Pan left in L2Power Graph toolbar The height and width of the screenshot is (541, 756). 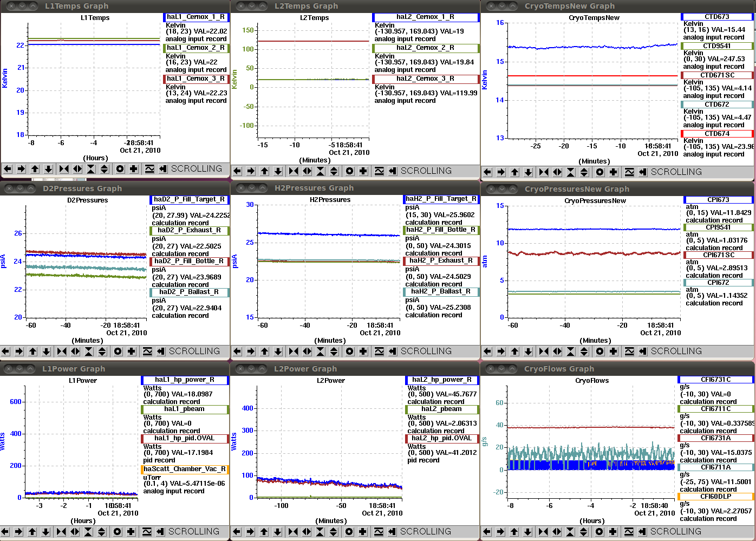tap(237, 532)
